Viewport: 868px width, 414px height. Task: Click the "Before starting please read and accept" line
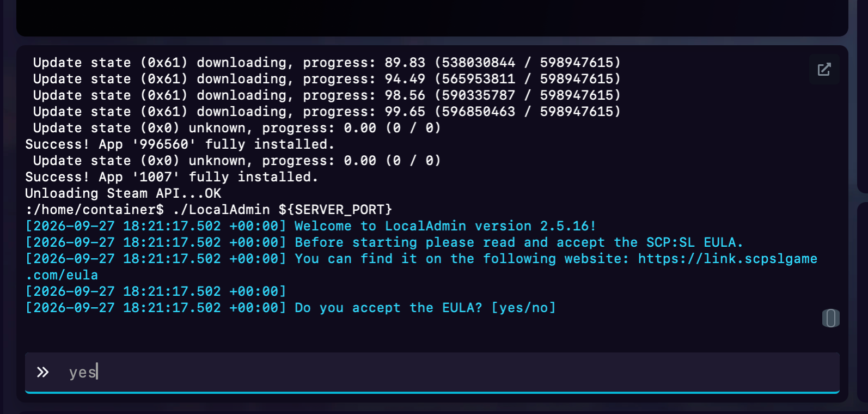(x=384, y=242)
